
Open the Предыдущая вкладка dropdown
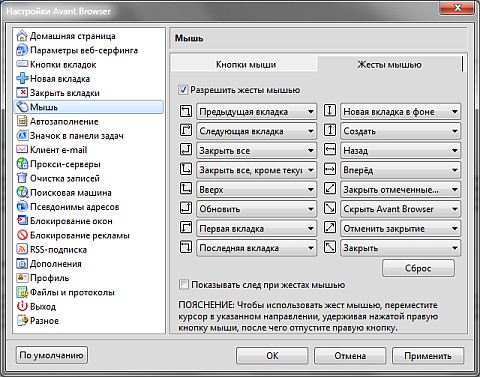(x=256, y=112)
